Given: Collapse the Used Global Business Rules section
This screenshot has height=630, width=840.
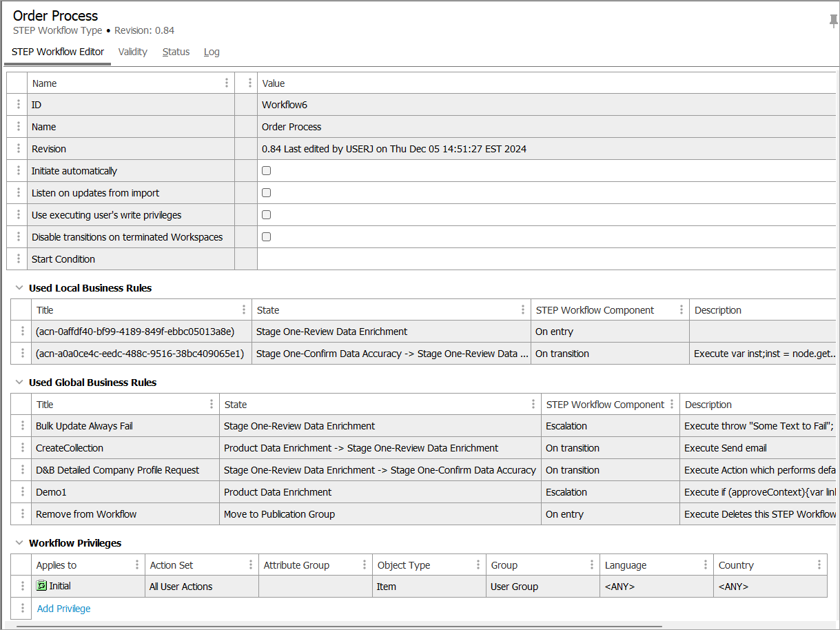Looking at the screenshot, I should (19, 383).
